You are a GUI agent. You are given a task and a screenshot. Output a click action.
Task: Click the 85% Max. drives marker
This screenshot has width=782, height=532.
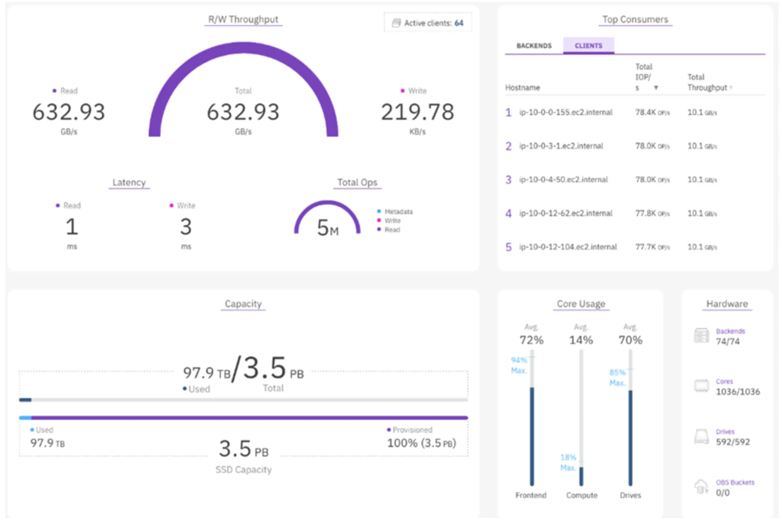click(x=617, y=378)
